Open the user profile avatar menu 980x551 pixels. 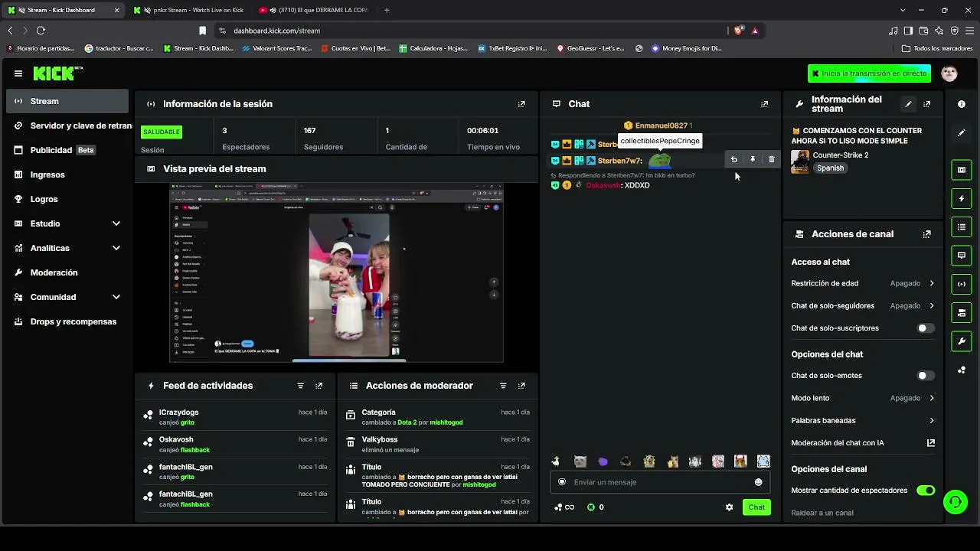coord(949,73)
